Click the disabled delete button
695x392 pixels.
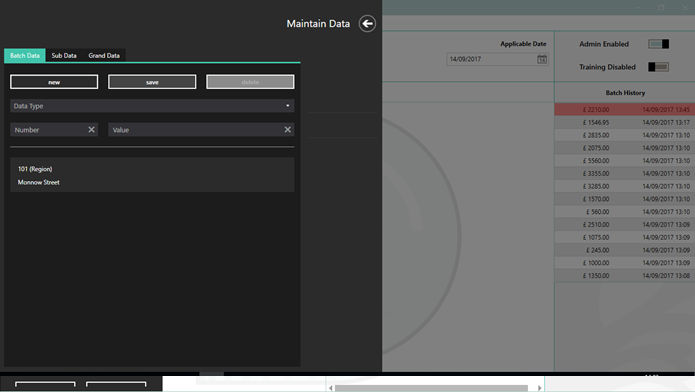[250, 82]
